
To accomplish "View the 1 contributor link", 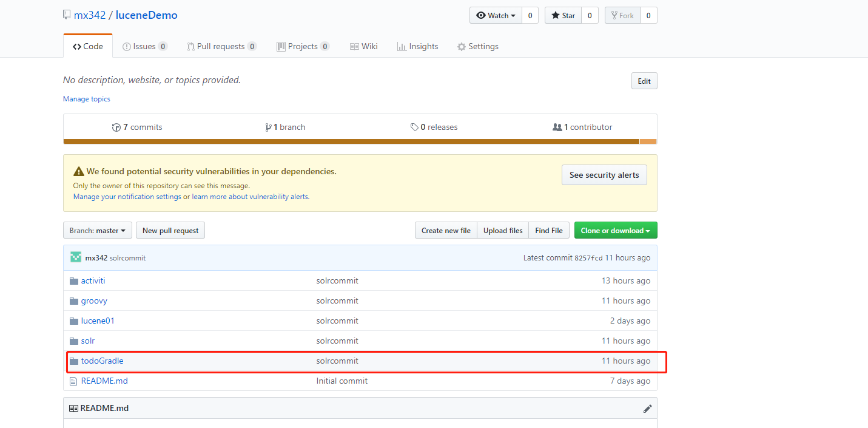I will 582,127.
